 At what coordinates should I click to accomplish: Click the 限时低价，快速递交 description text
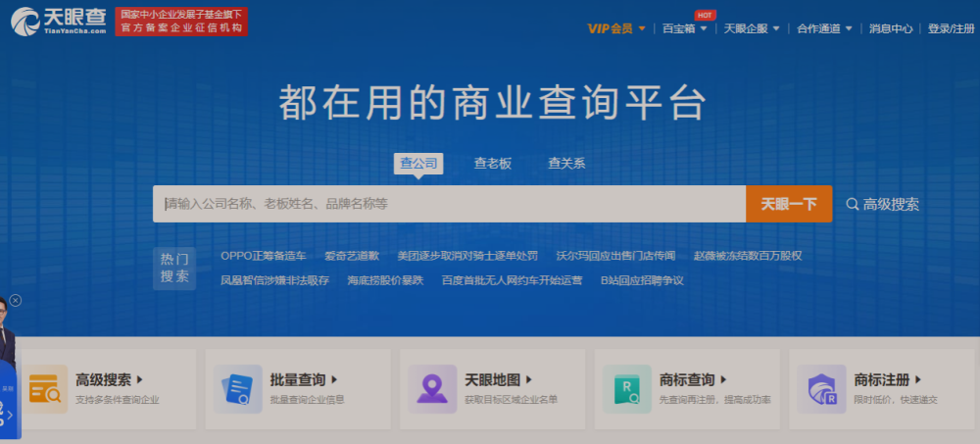click(896, 400)
